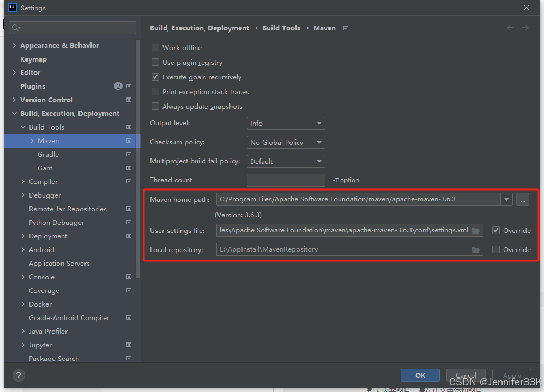Click the project icon next to Gant
This screenshot has width=544, height=392.
pyautogui.click(x=129, y=168)
